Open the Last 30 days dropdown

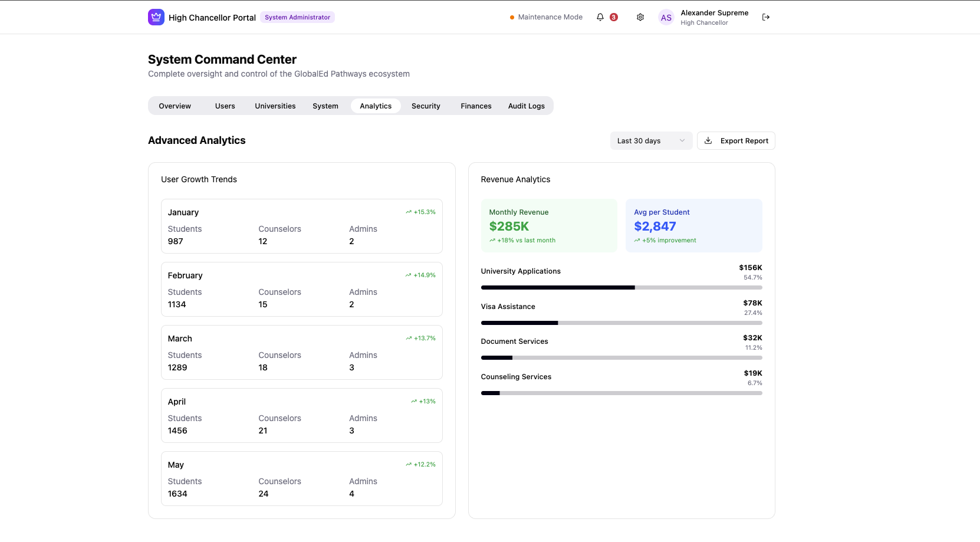651,141
